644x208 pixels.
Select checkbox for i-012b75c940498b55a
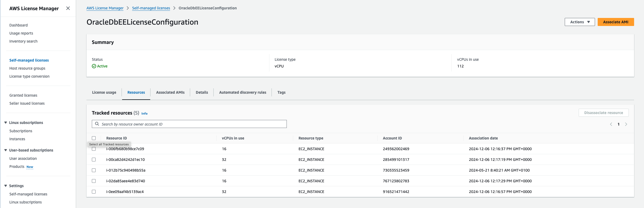point(94,170)
